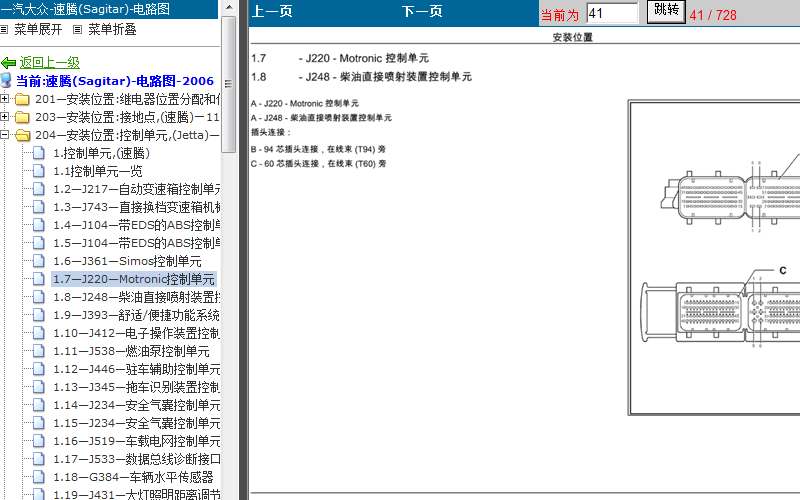Click the current page number input field

612,13
